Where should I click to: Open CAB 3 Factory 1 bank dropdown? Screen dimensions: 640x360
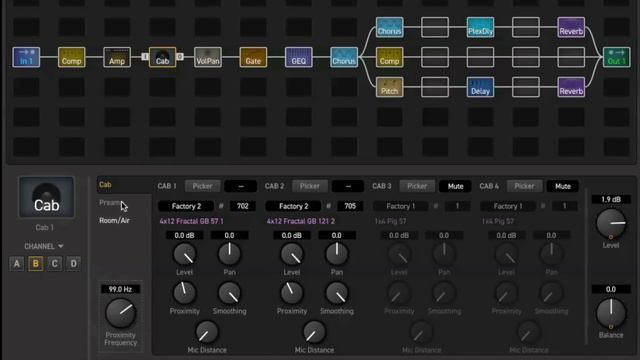pos(401,206)
